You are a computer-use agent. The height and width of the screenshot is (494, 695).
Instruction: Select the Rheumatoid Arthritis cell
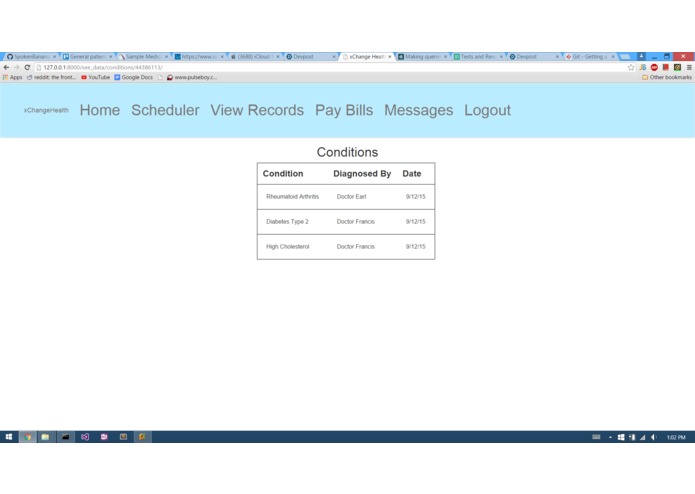click(x=293, y=197)
